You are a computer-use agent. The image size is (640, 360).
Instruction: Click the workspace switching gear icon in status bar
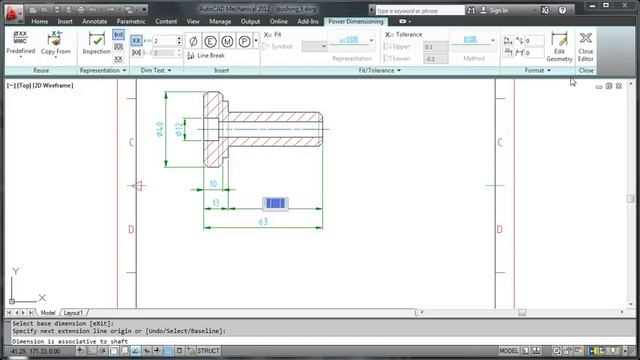coord(556,351)
